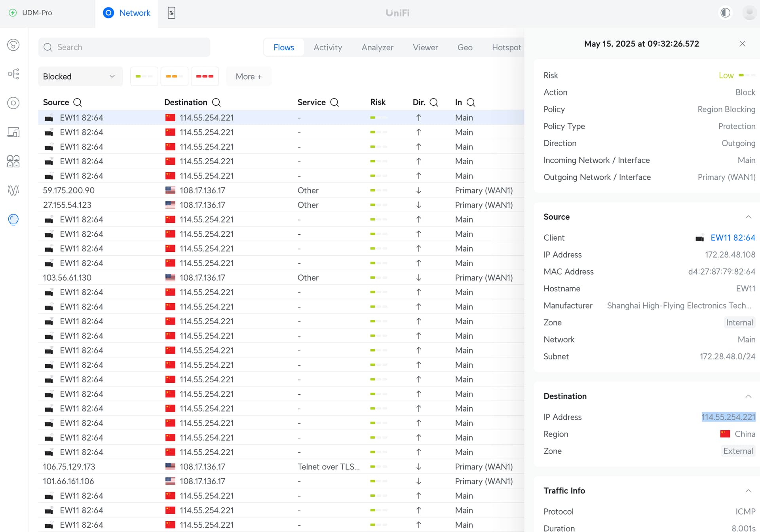Open the Blocked filter dropdown
This screenshot has width=760, height=532.
(80, 76)
